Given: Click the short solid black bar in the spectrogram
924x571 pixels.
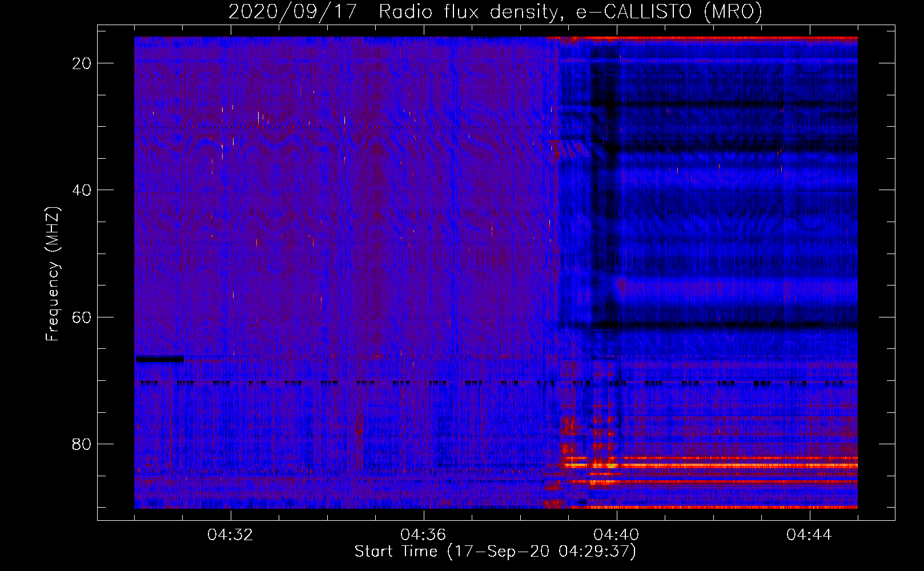Looking at the screenshot, I should coord(159,359).
